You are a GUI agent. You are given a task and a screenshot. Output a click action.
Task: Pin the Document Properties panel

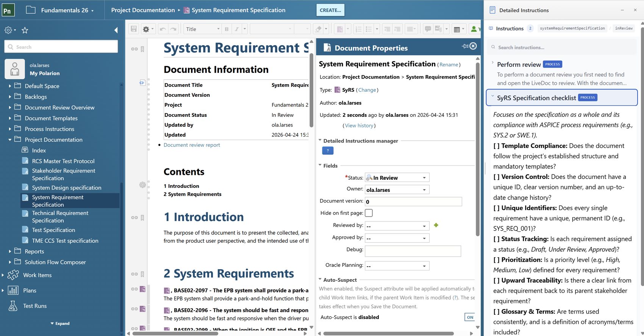click(465, 46)
